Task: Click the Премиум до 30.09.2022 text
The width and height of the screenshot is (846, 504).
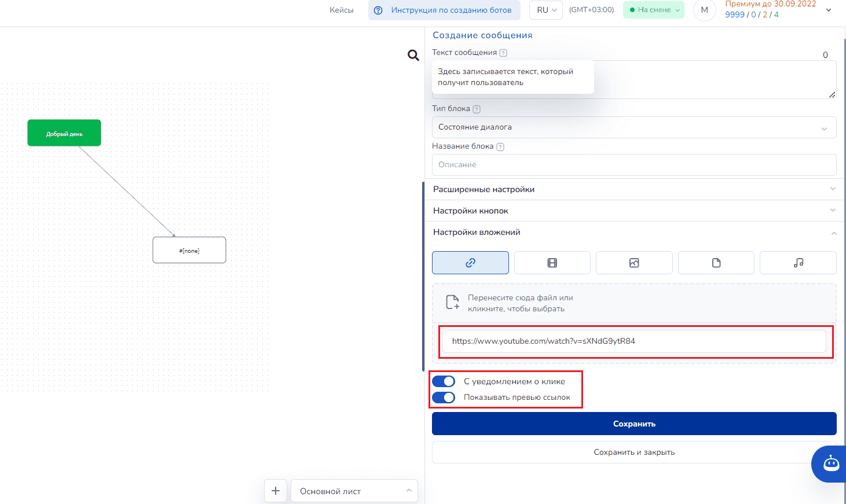Action: click(771, 4)
